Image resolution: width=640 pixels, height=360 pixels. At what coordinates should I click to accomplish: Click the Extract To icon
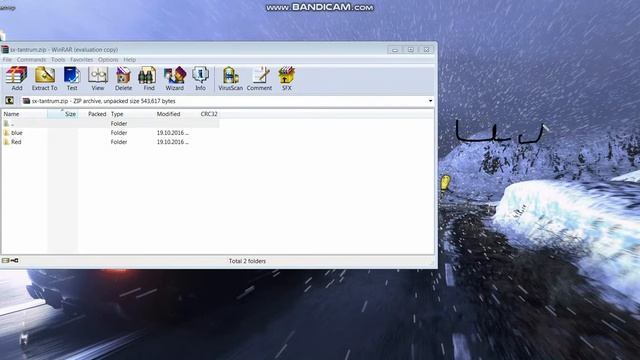click(x=44, y=78)
